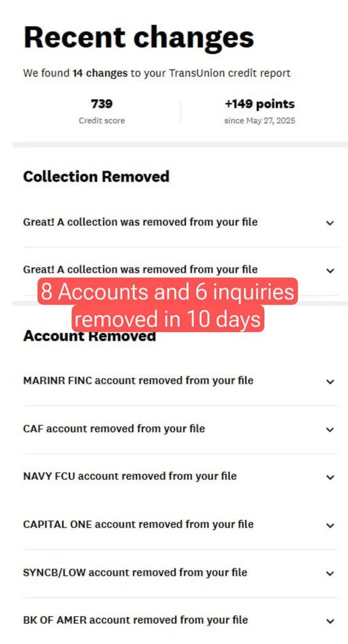The width and height of the screenshot is (348, 644).
Task: Expand BK OF AMER account chevron
Action: tap(330, 621)
